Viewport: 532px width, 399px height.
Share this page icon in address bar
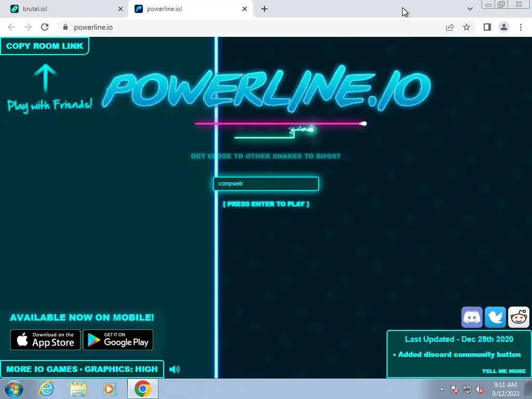coord(450,27)
